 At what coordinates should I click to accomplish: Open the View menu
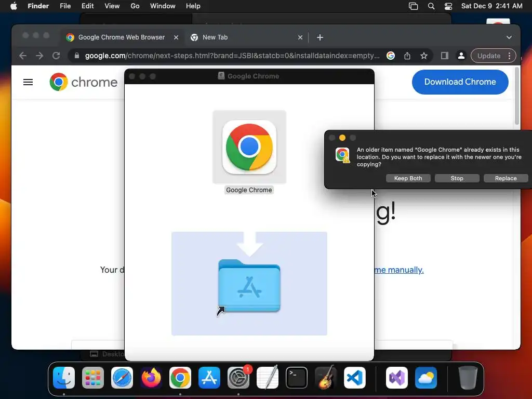(x=112, y=6)
